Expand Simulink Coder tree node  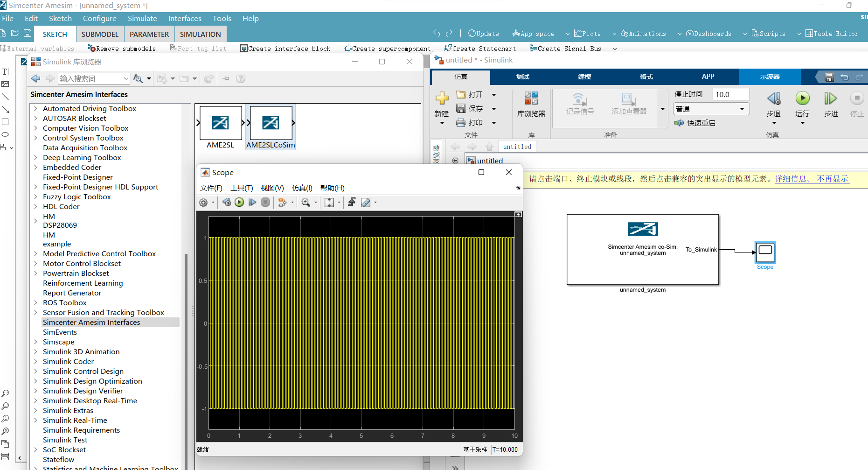pyautogui.click(x=35, y=361)
